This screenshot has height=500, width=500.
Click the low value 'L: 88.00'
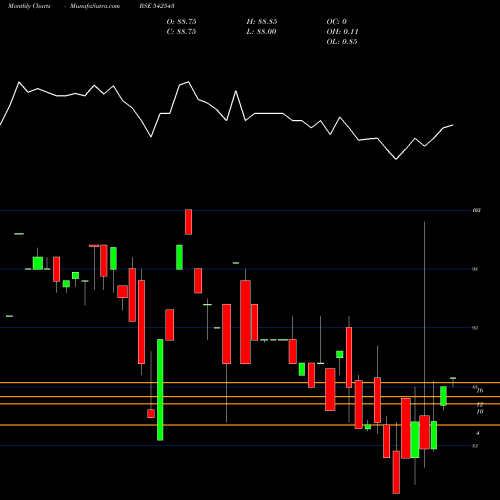coord(262,32)
